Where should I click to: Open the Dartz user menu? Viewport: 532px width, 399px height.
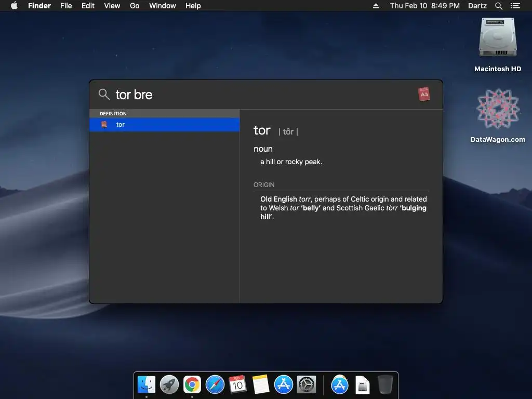coord(477,6)
